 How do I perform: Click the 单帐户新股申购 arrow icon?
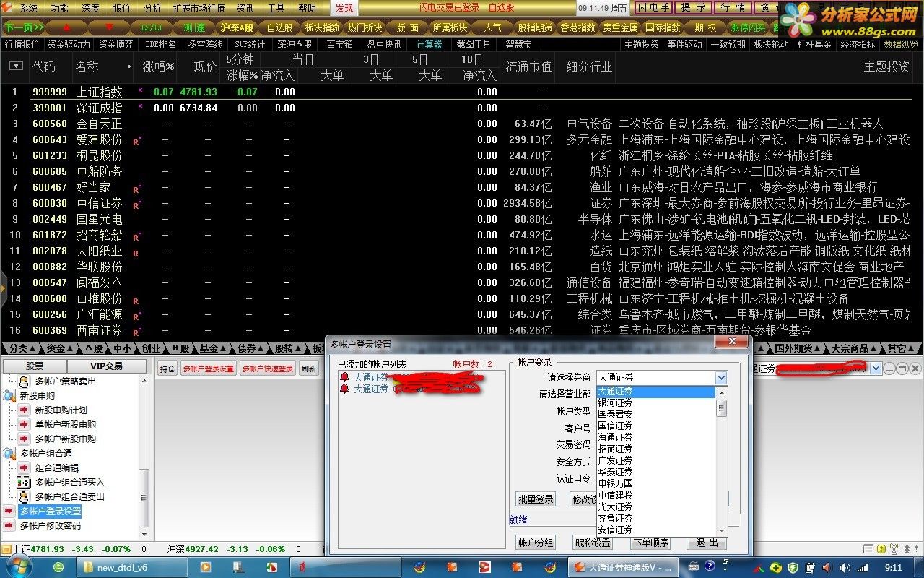[24, 424]
